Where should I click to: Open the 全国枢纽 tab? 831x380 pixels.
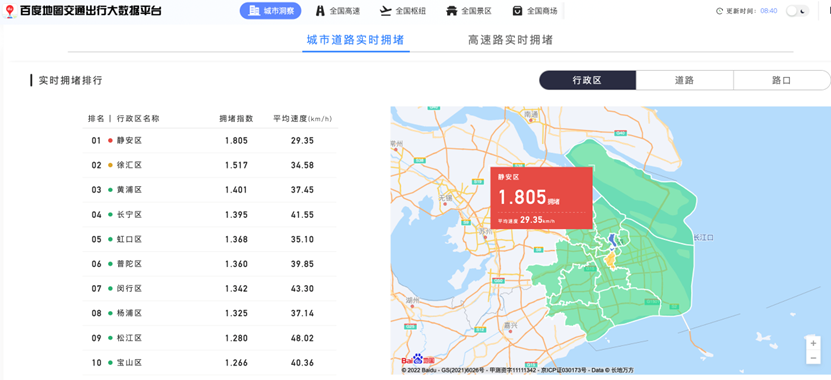[x=403, y=11]
